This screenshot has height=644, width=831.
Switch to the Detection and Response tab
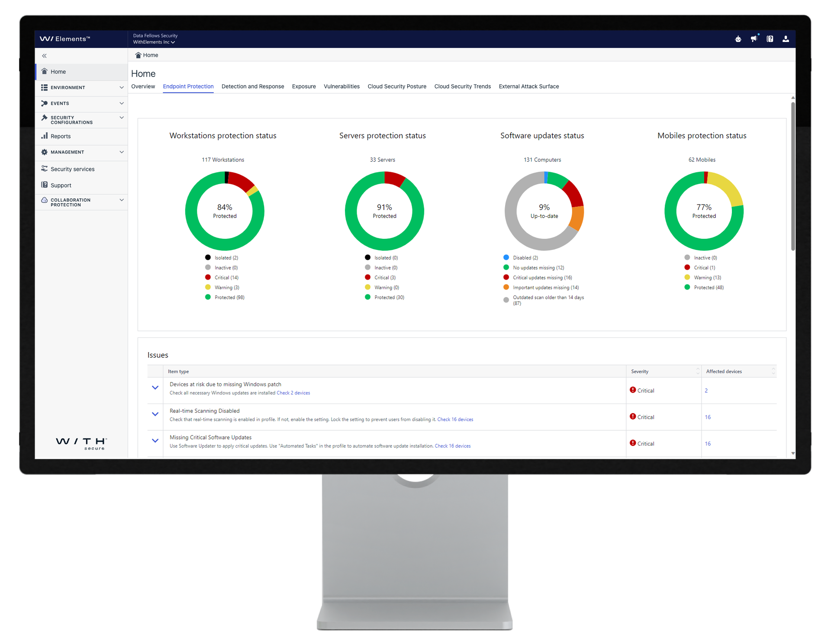[x=253, y=86]
